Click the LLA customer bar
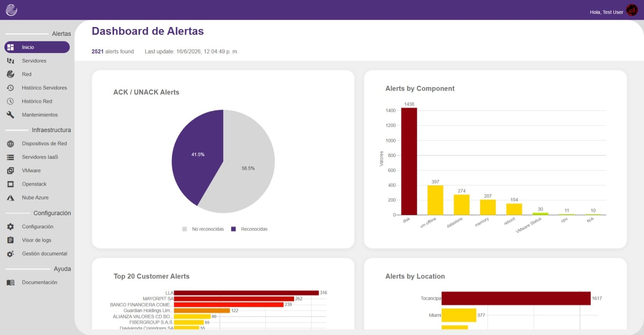644x335 pixels. click(x=246, y=293)
